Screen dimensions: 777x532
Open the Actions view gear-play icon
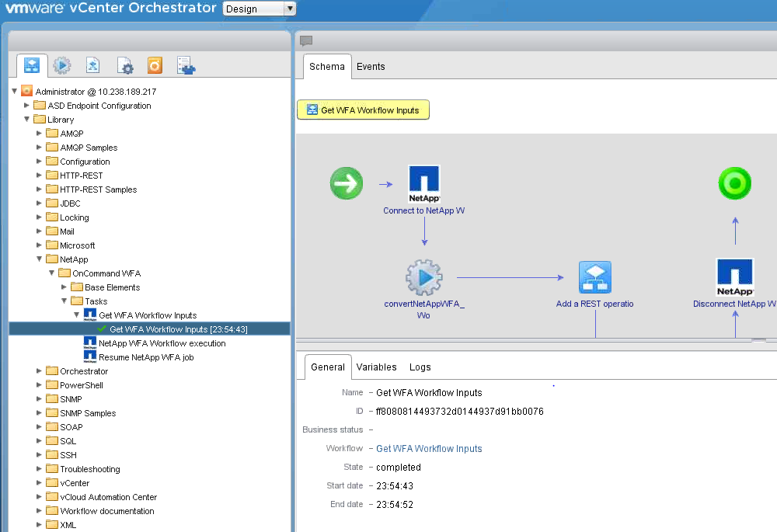click(x=62, y=65)
